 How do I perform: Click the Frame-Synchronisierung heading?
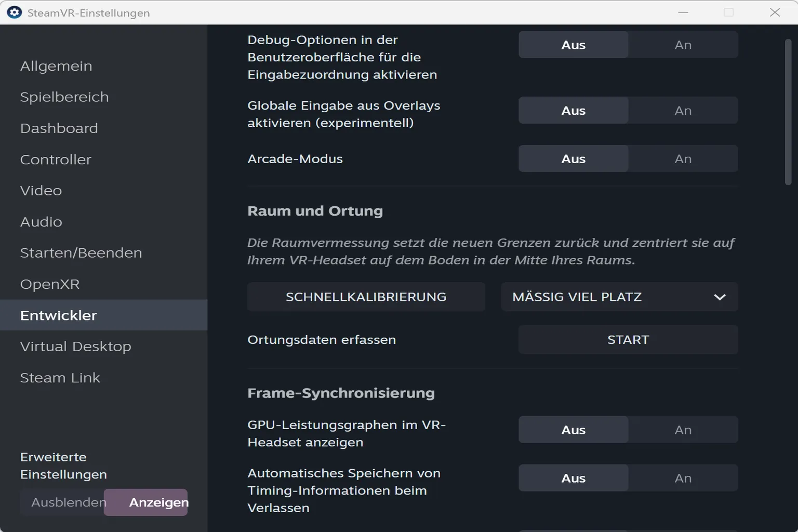pyautogui.click(x=341, y=393)
